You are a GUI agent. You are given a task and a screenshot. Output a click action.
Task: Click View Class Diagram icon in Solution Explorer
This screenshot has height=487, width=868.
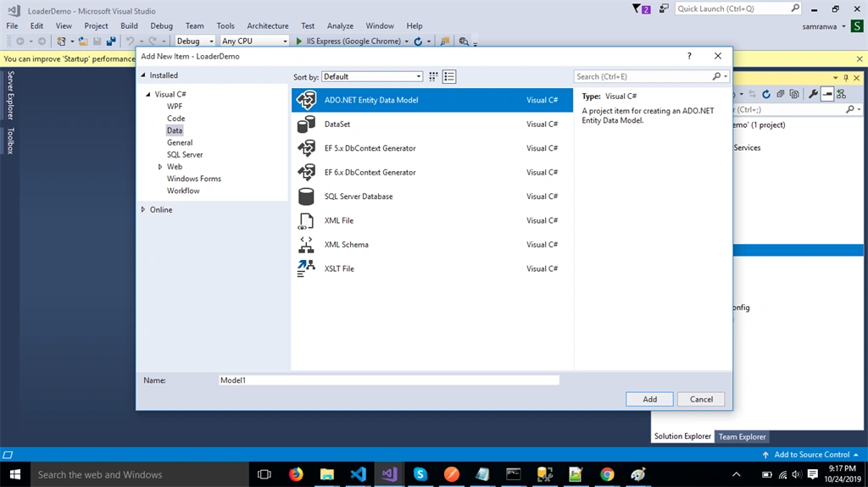point(842,95)
